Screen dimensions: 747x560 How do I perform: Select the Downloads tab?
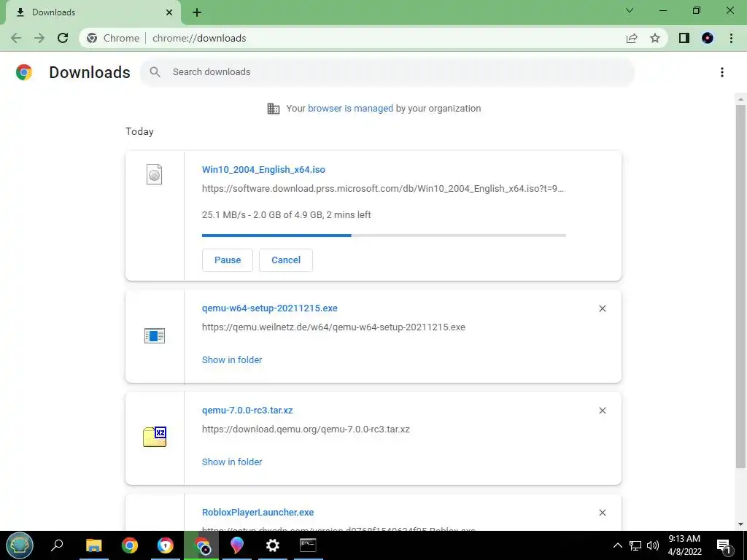click(93, 12)
